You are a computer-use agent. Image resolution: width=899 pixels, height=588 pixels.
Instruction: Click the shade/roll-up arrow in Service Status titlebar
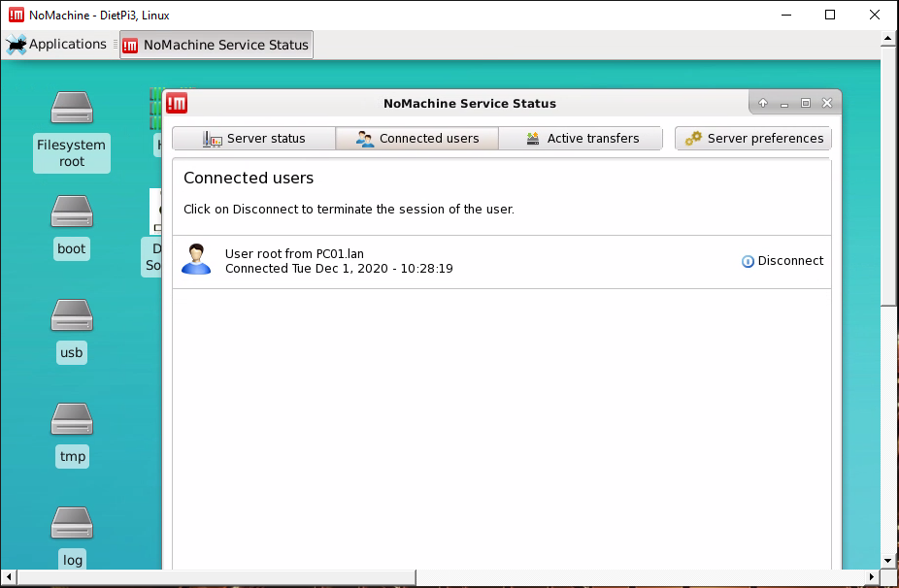pyautogui.click(x=762, y=103)
